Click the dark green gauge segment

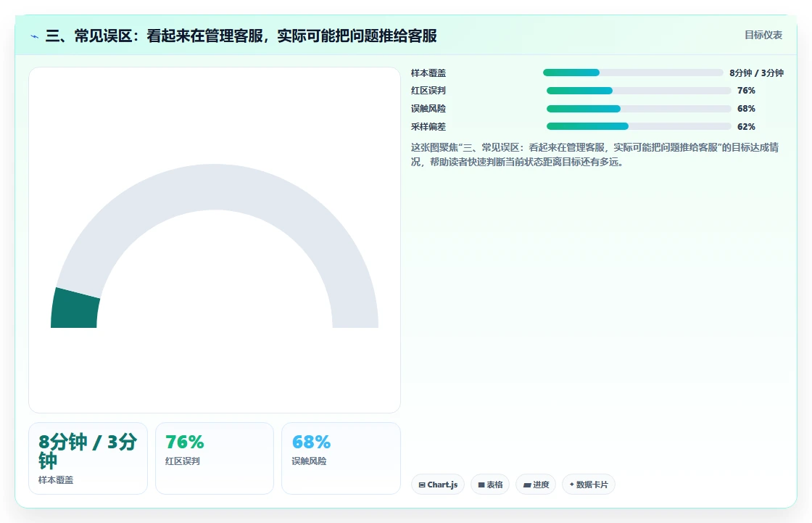coord(75,310)
